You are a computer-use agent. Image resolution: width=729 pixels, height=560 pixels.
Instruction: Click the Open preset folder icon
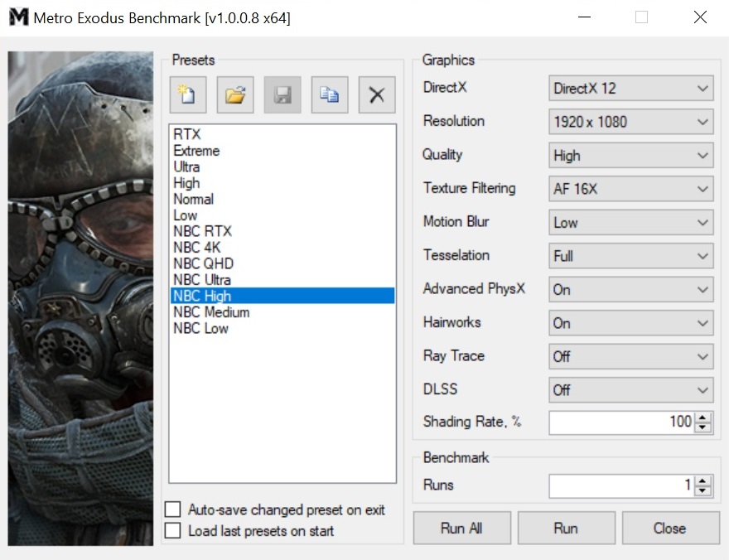tap(235, 94)
